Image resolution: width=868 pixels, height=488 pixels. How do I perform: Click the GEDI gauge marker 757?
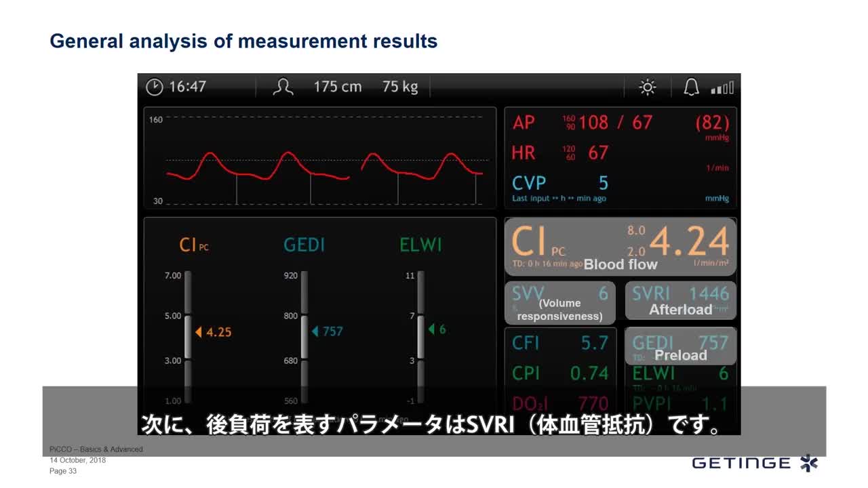pos(328,331)
